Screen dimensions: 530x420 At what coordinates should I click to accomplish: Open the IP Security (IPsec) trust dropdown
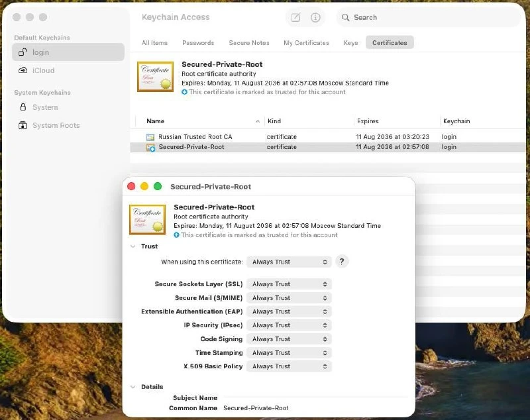click(x=289, y=325)
